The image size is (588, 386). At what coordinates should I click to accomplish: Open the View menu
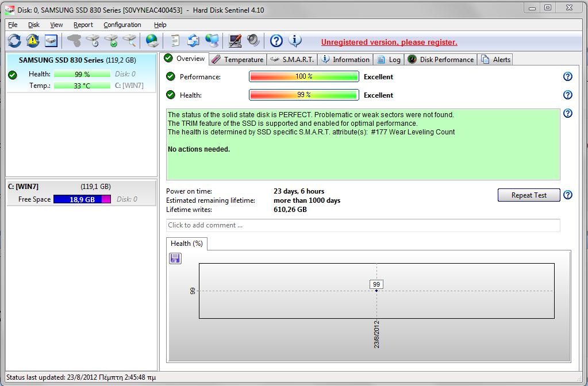click(57, 25)
